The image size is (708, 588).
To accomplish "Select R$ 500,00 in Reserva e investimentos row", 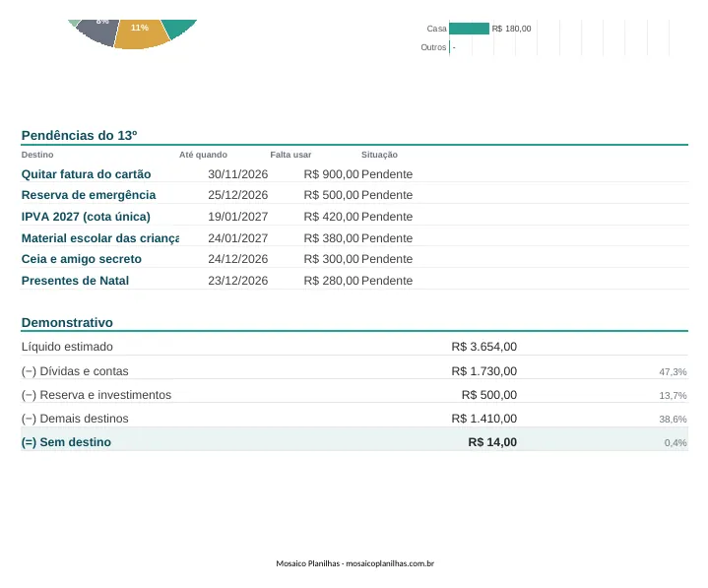I will pyautogui.click(x=489, y=395).
